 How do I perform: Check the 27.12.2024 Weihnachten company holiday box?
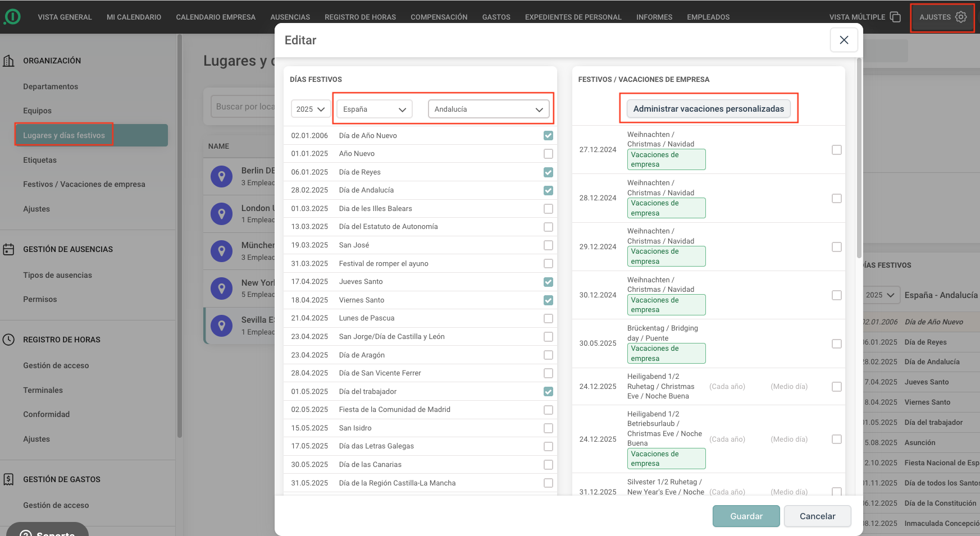click(836, 150)
